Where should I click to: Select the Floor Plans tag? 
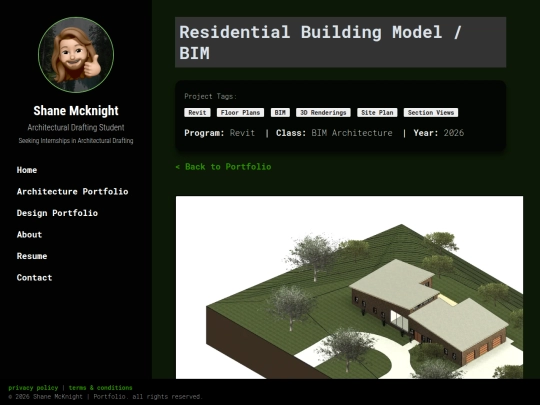pos(240,113)
